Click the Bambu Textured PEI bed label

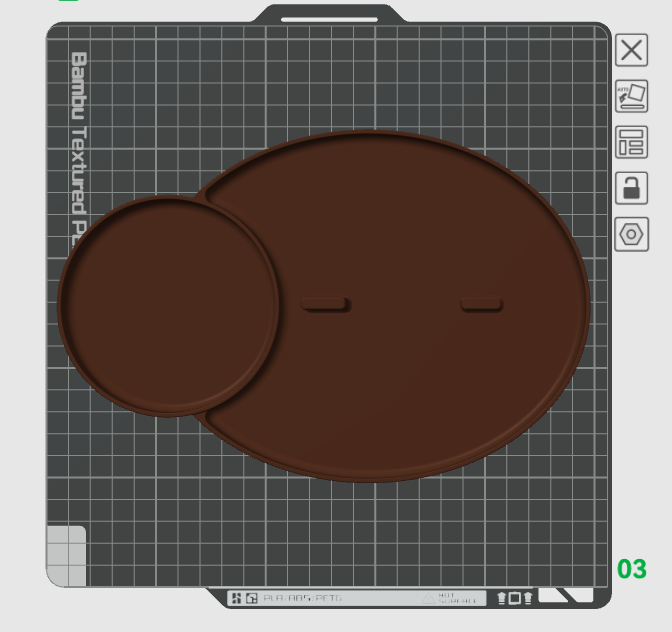pos(79,150)
